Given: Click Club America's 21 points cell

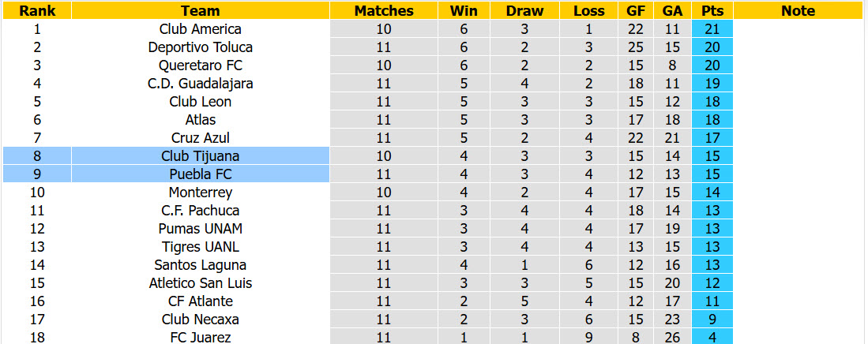Looking at the screenshot, I should (712, 28).
